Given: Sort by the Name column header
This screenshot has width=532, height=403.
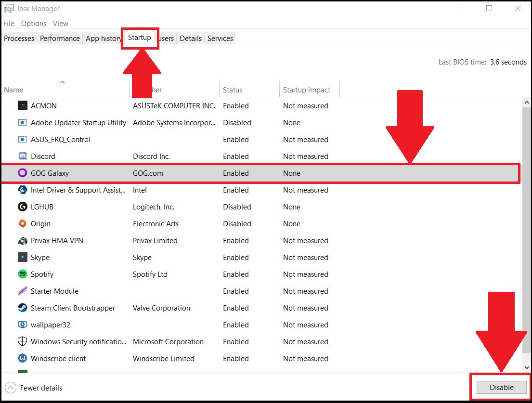Looking at the screenshot, I should tap(65, 89).
